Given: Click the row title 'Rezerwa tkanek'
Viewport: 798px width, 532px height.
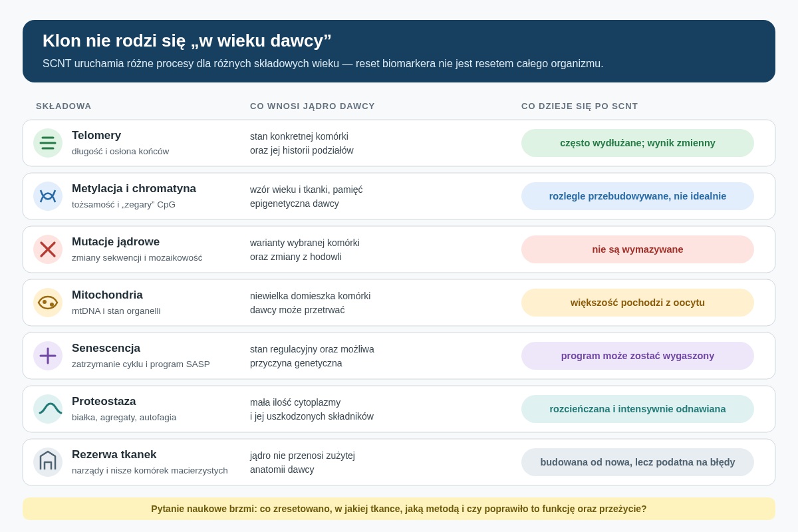Looking at the screenshot, I should [114, 455].
